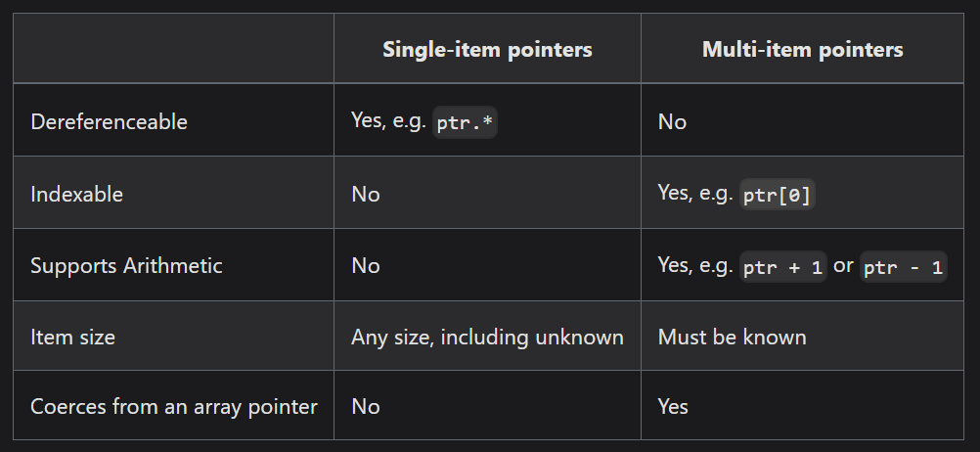This screenshot has height=452, width=980.
Task: Click the empty top-left header cell
Action: pos(173,49)
